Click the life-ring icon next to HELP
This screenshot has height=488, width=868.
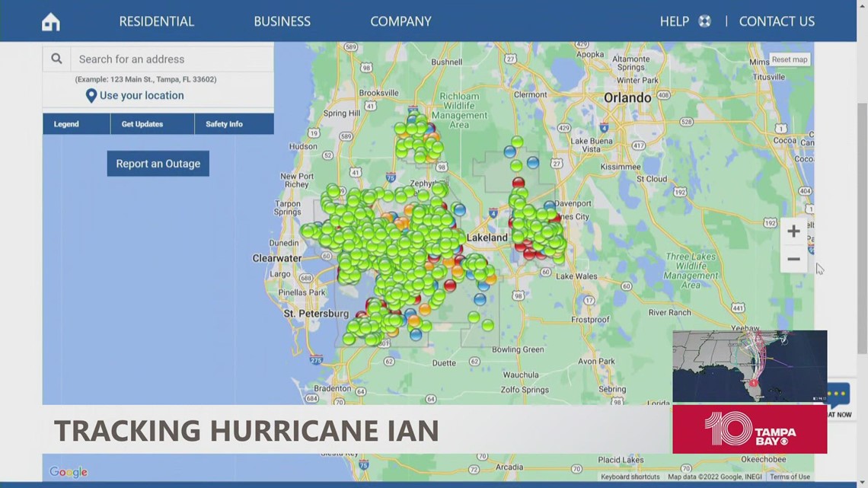click(x=704, y=21)
